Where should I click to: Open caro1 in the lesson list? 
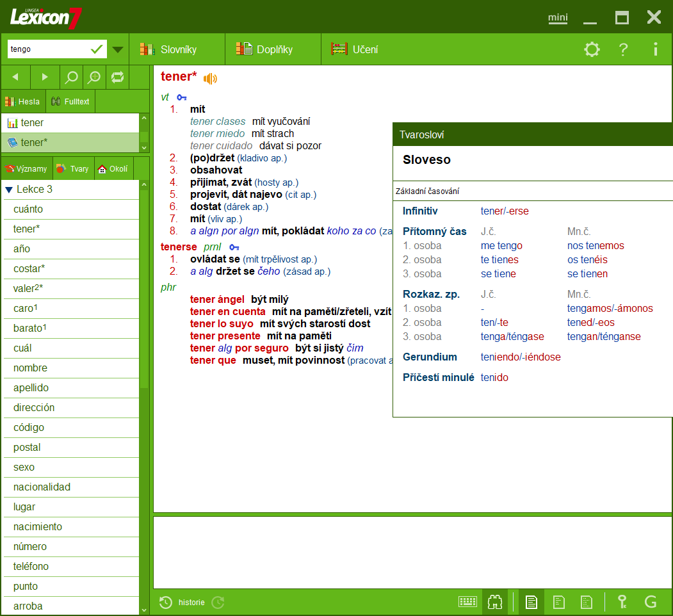[71, 308]
